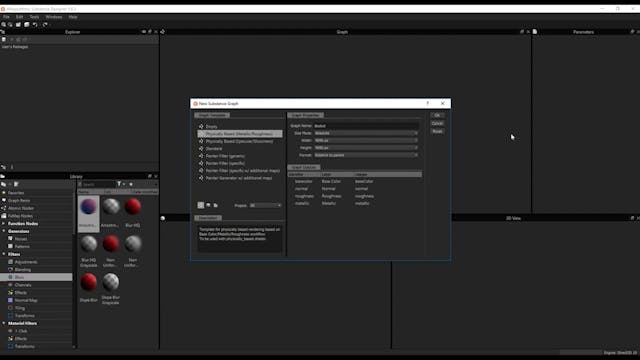Undock the Explorer panel
The width and height of the screenshot is (640, 360).
tap(150, 32)
